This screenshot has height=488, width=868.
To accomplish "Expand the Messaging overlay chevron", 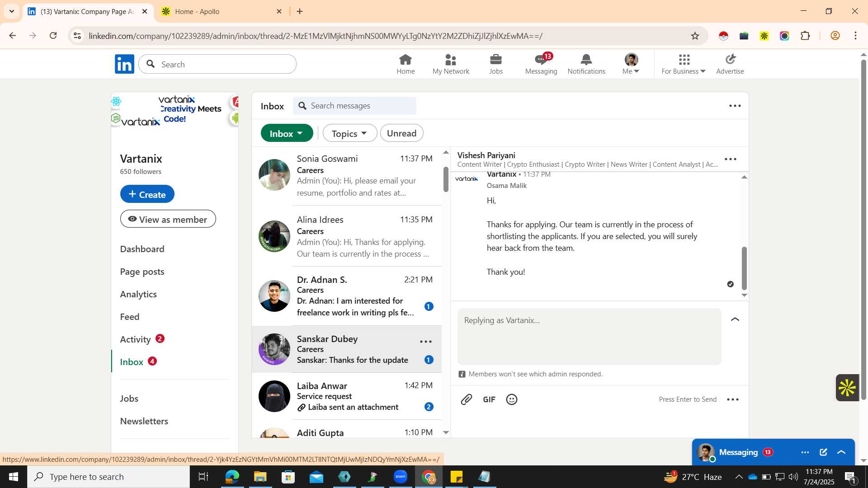I will pos(842,452).
